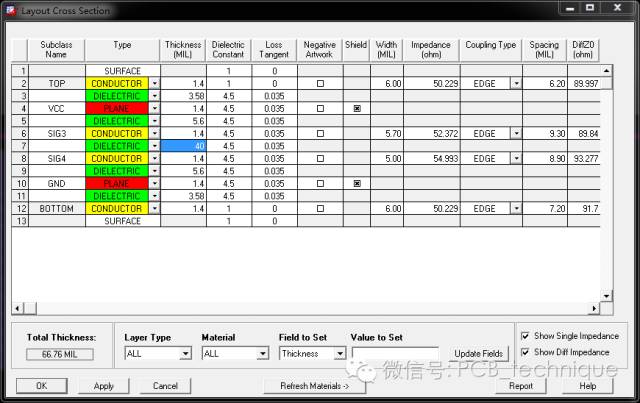
Task: Disable Show Single Impedance option
Action: pyautogui.click(x=525, y=336)
